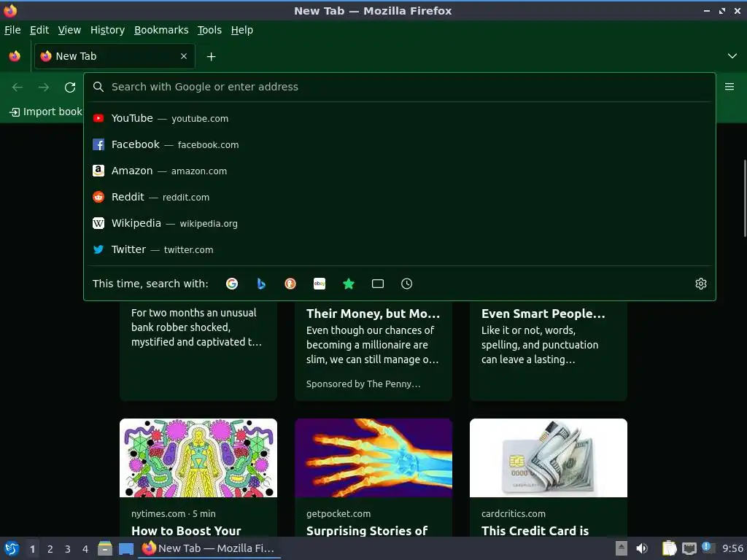This screenshot has width=747, height=560.
Task: Go back one page
Action: pos(18,87)
